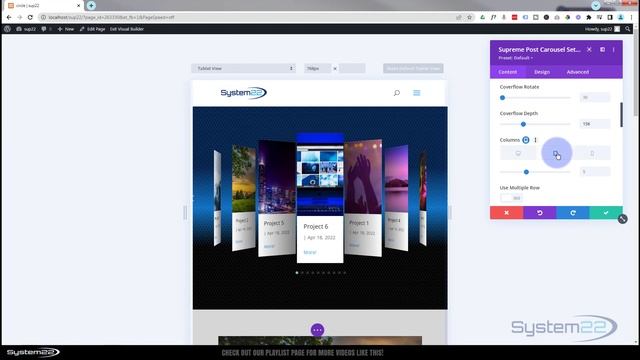
Task: Toggle the Use Multiple Row switch
Action: pyautogui.click(x=511, y=198)
